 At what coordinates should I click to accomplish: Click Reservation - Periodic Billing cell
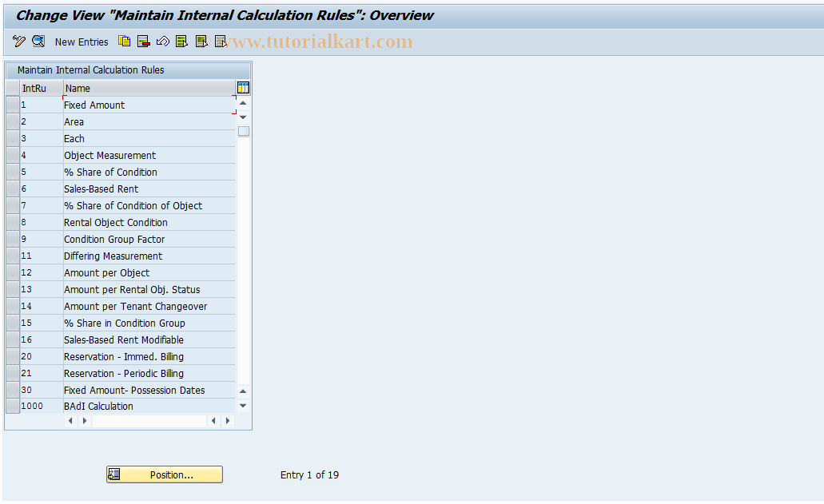pyautogui.click(x=149, y=374)
